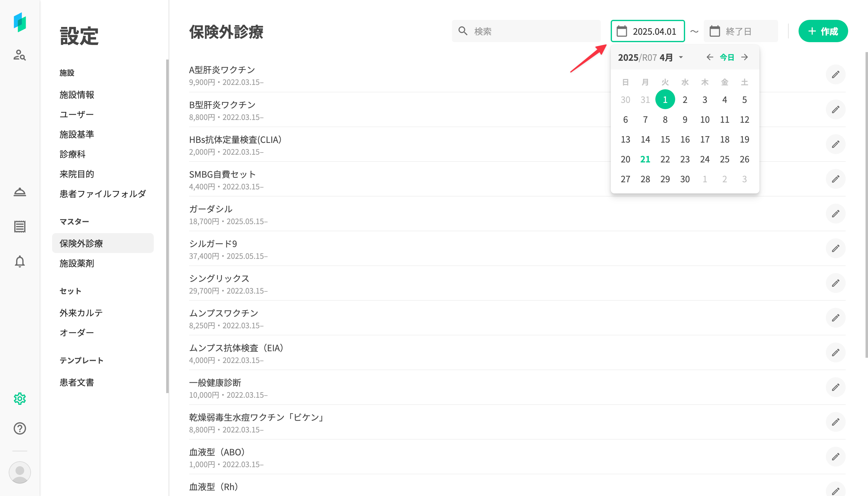Click start date field 2025.04.01

[x=648, y=31]
